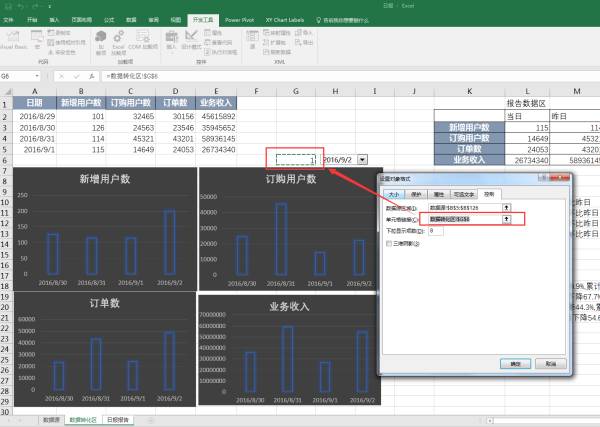The width and height of the screenshot is (600, 427).
Task: Click the drop down lines field showing 8
Action: pos(436,231)
